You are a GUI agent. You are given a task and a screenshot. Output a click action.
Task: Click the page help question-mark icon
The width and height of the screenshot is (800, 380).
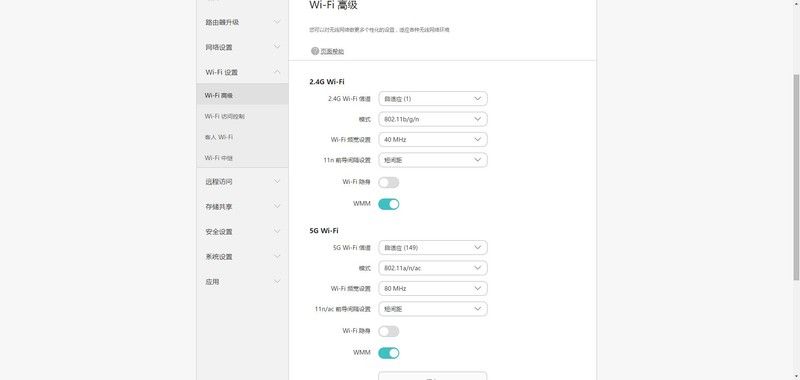pos(315,51)
